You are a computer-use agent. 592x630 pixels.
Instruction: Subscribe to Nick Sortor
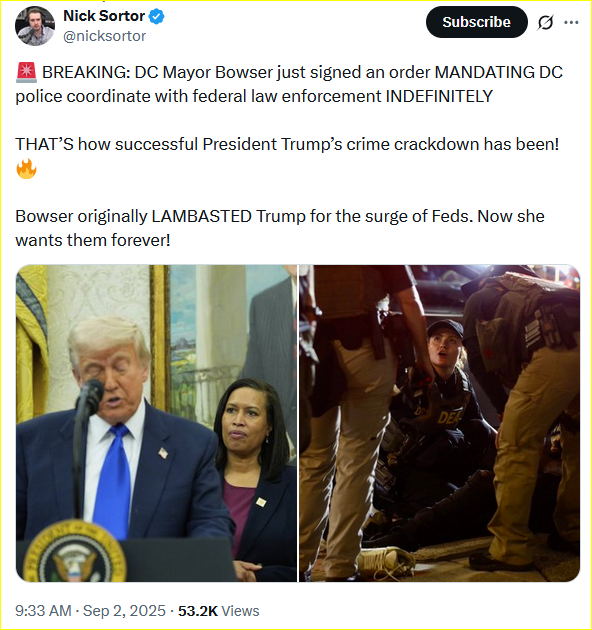477,22
